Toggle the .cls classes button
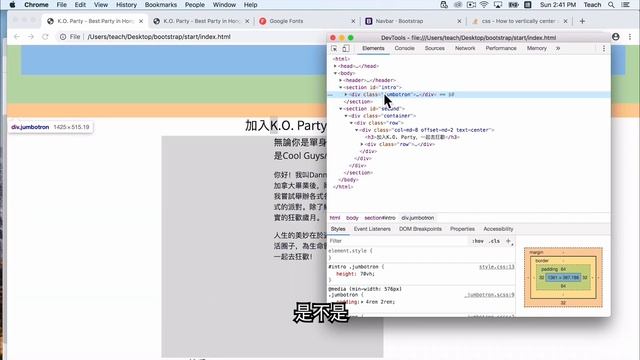This screenshot has height=360, width=640. 494,241
